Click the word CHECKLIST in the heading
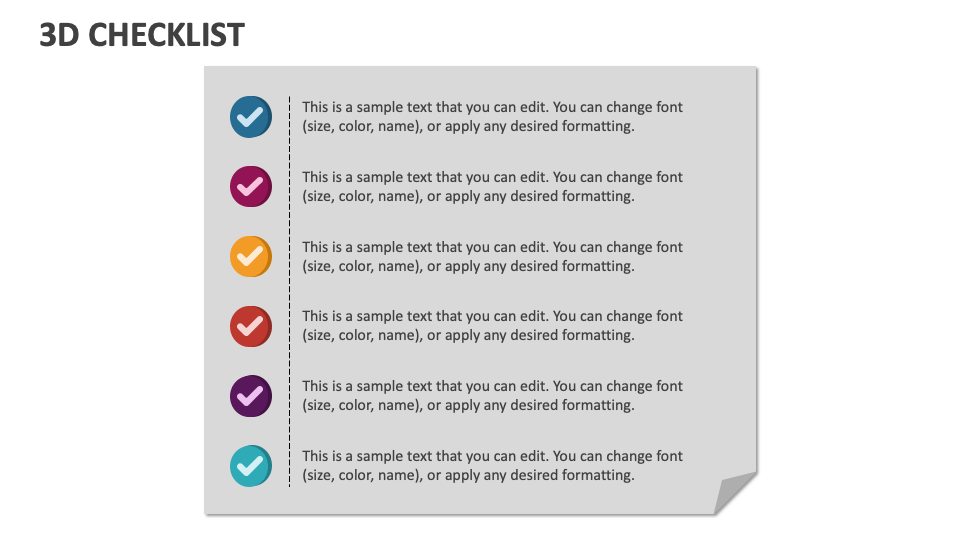The image size is (960, 540). click(167, 35)
